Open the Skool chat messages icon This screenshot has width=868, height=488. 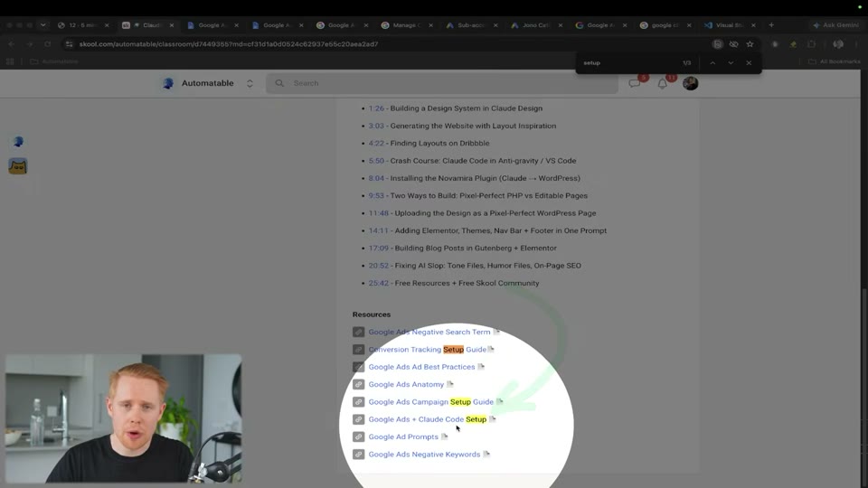(635, 83)
